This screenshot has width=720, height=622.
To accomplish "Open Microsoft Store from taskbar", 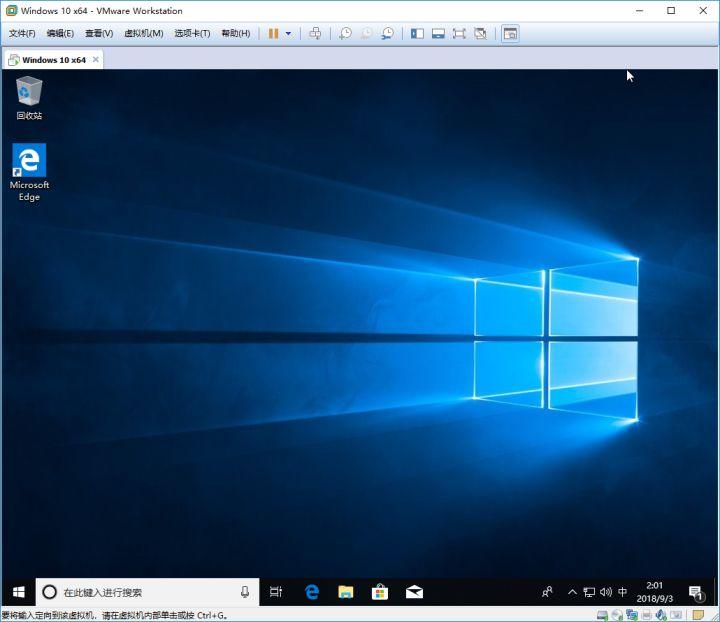I will tap(380, 592).
